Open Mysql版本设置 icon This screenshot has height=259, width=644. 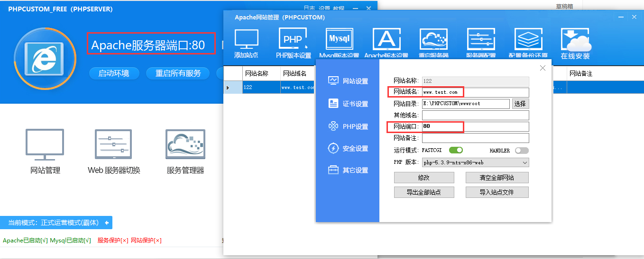(x=339, y=39)
